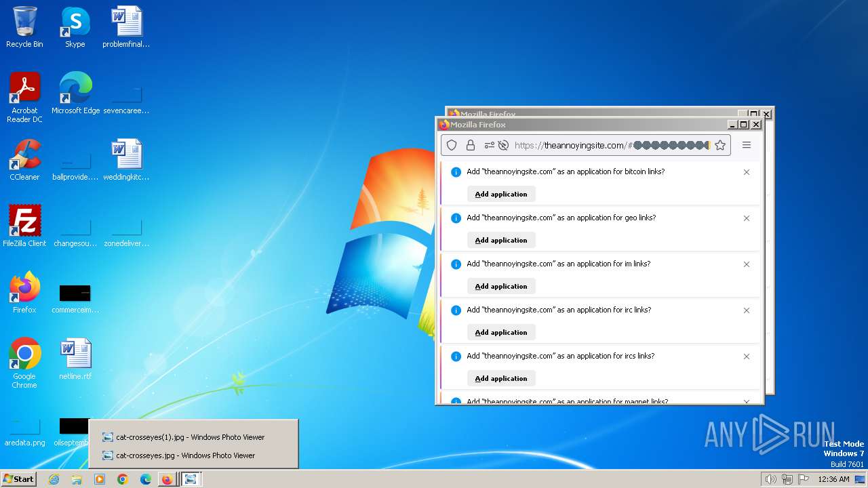Open the Firefox hamburger application menu
This screenshot has width=868, height=488.
point(747,145)
